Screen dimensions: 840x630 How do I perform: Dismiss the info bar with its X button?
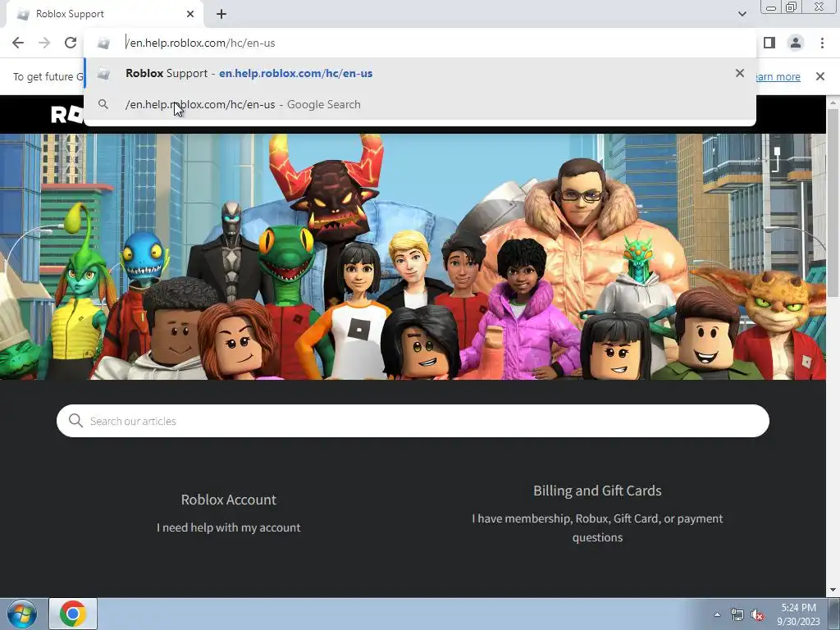coord(820,76)
